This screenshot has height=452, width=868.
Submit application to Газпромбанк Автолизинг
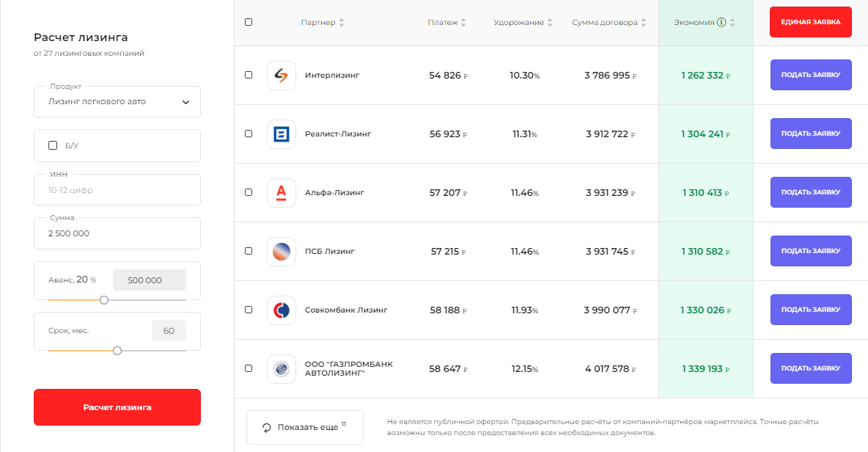point(810,368)
